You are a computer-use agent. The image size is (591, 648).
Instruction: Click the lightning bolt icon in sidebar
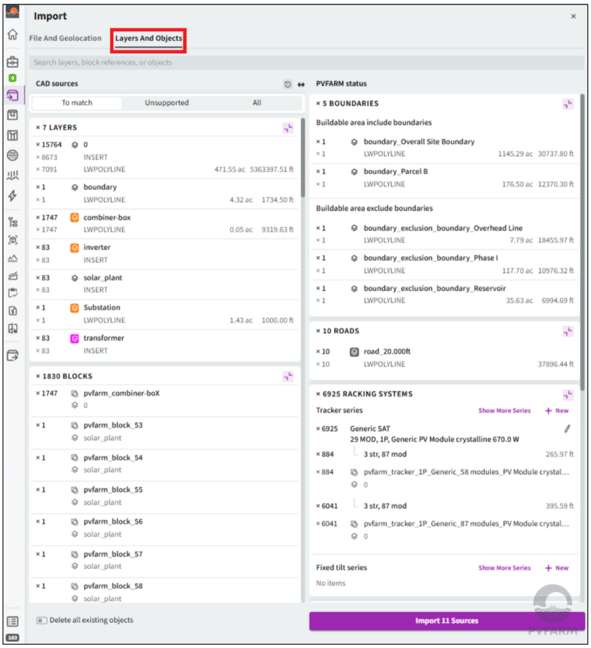pos(13,195)
